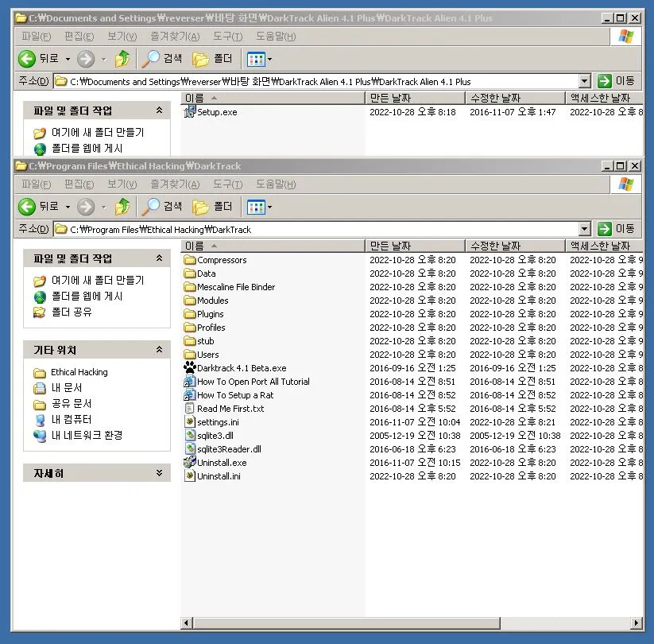Open address bar dropdown in top window
Viewport: 654px width, 644px height.
(585, 81)
